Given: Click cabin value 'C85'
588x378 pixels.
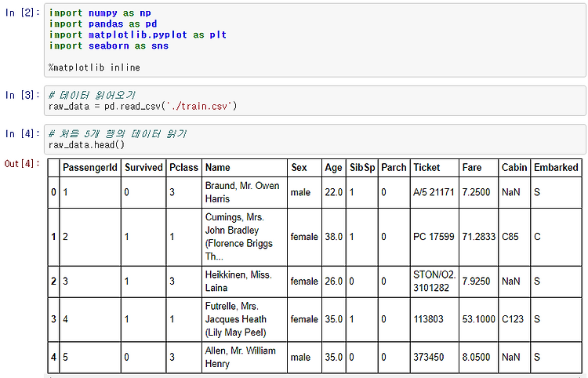Looking at the screenshot, I should click(x=510, y=237).
